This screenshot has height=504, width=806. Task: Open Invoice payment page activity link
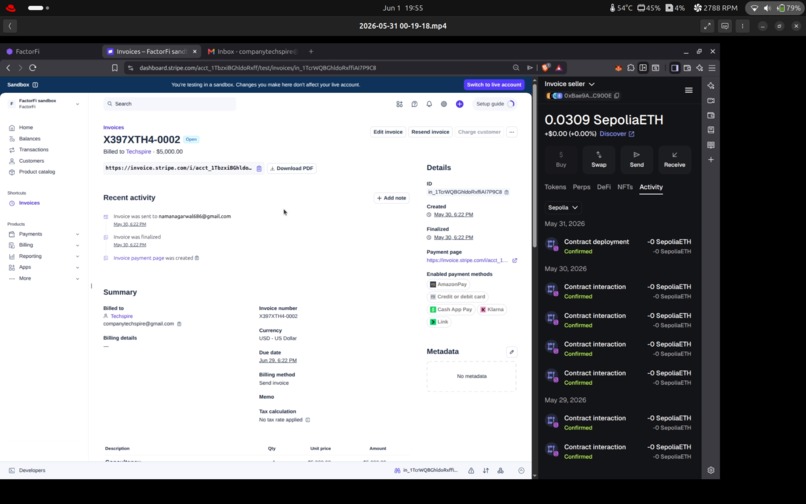139,258
